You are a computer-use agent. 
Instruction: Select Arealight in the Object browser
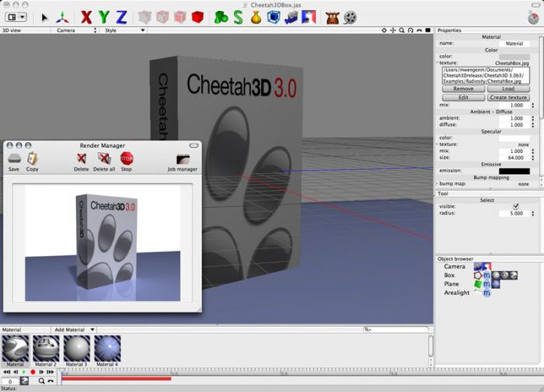(x=457, y=293)
